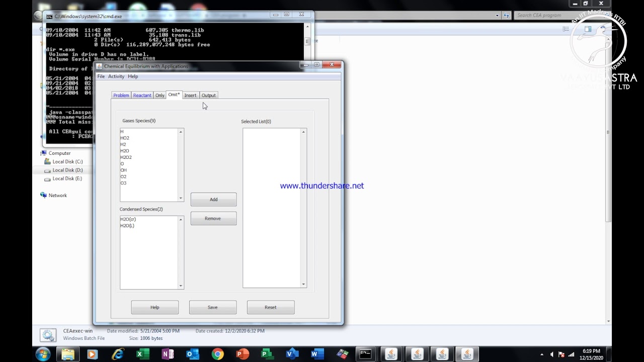644x362 pixels.
Task: Open the taskbar clock showing 6:19 PM
Action: point(591,354)
